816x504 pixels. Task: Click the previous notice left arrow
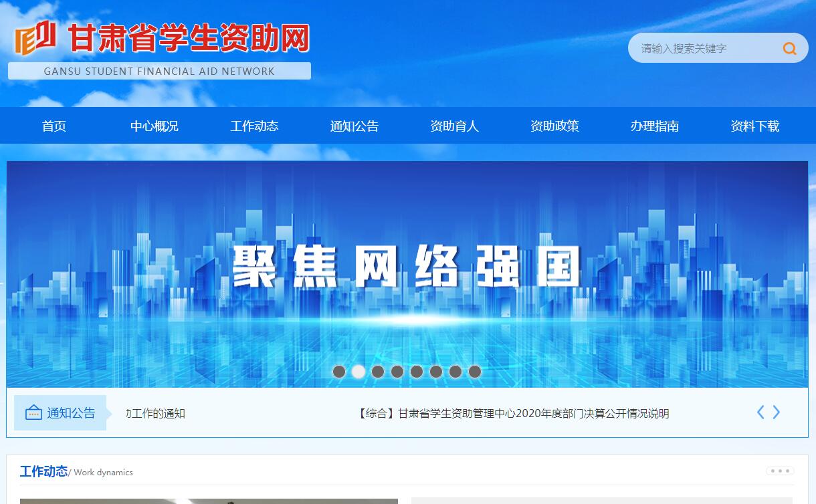point(760,412)
